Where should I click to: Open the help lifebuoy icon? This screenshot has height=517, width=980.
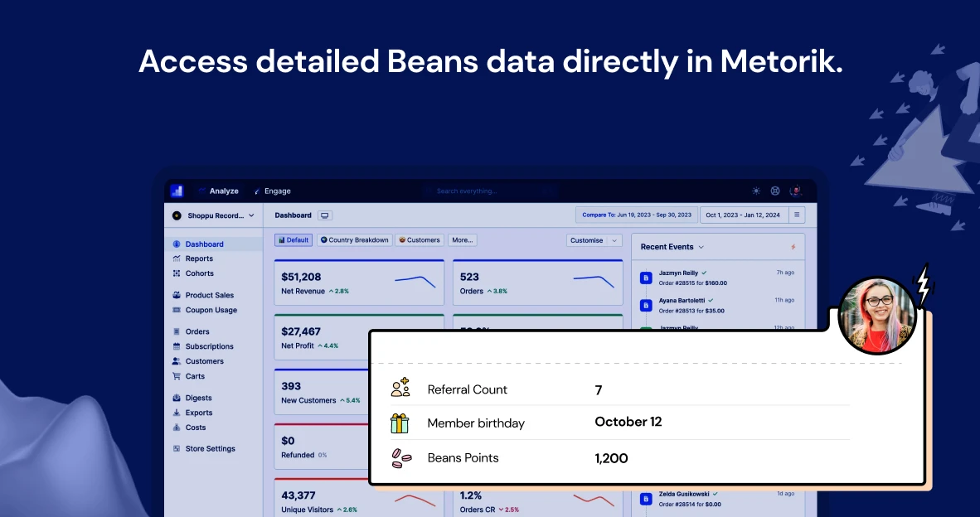(775, 191)
